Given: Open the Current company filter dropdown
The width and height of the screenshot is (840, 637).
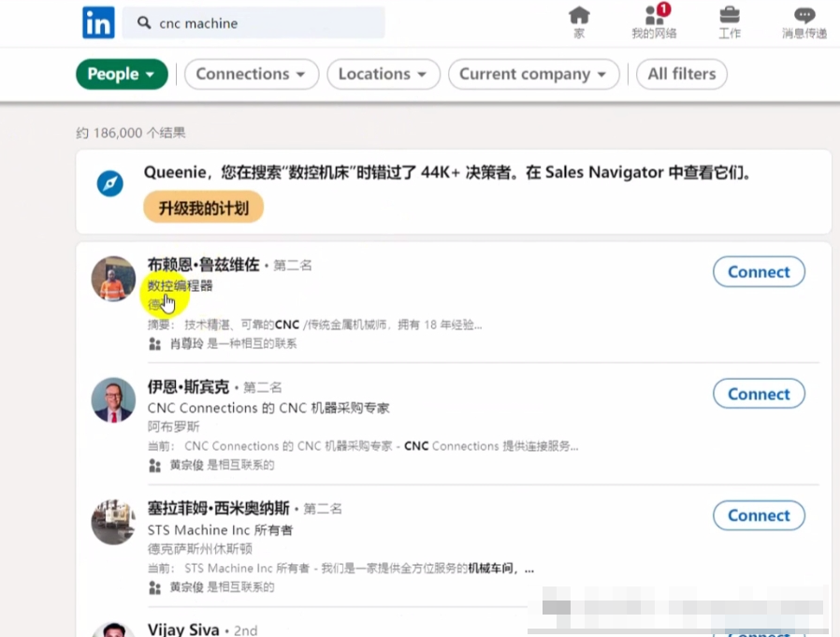Looking at the screenshot, I should tap(533, 74).
